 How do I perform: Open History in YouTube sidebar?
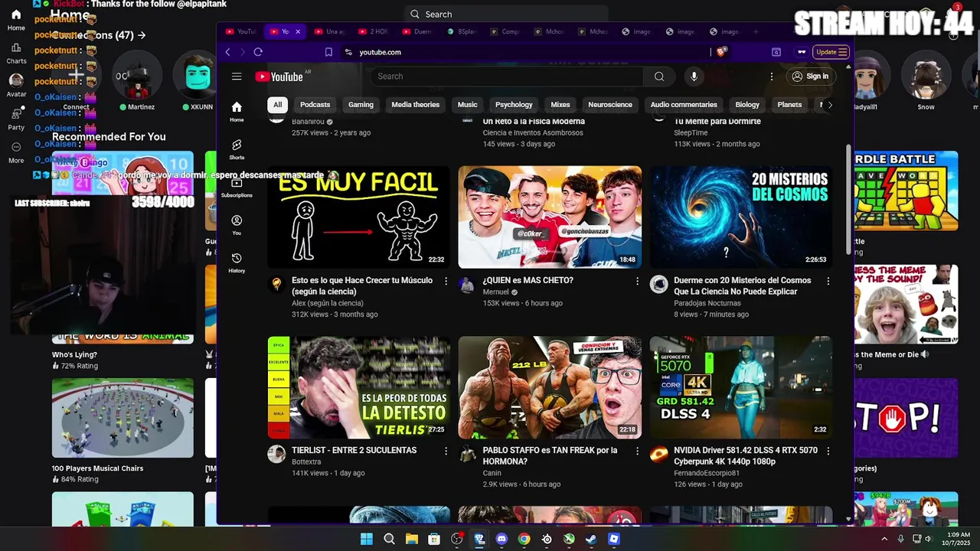(x=237, y=262)
